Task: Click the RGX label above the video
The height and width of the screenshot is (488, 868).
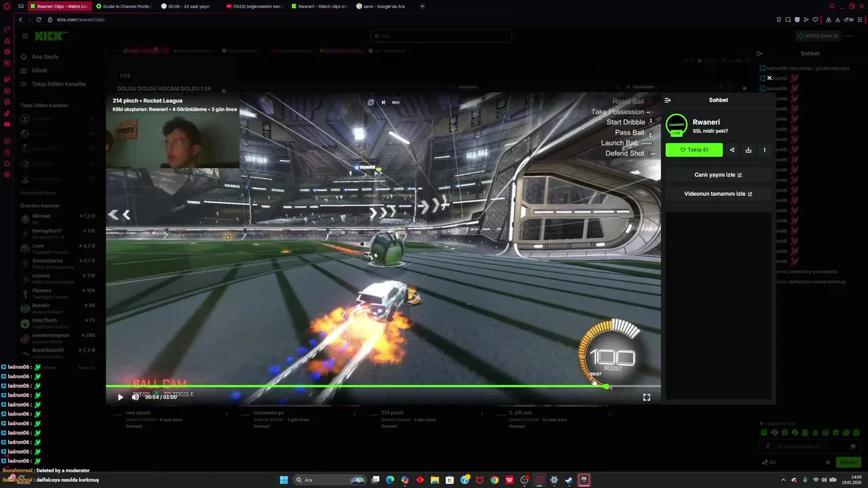Action: click(396, 102)
